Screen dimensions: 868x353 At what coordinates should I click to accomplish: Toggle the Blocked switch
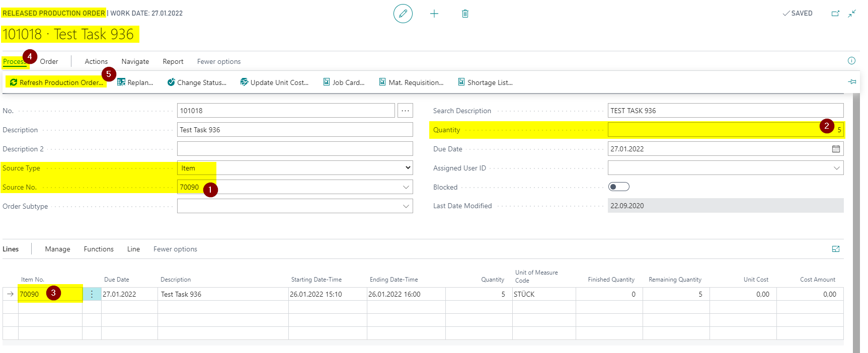coord(619,187)
